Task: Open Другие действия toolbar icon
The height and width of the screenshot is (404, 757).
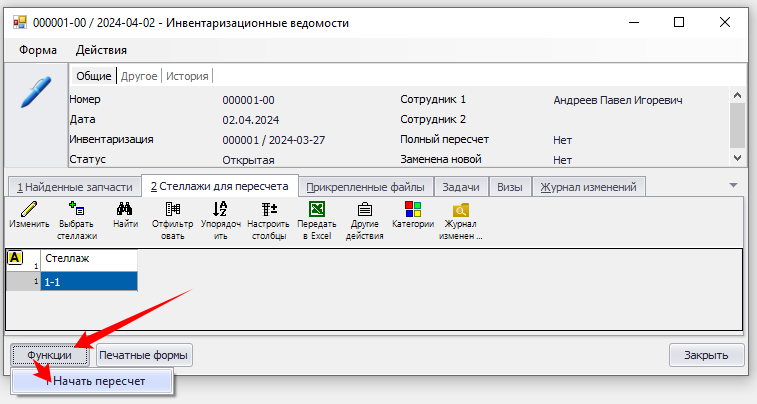Action: [x=364, y=209]
